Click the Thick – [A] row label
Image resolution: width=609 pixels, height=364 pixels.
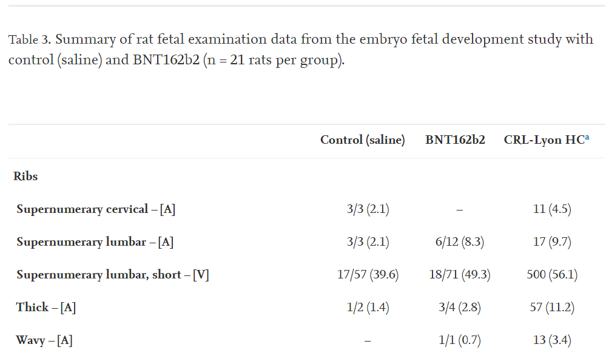point(45,308)
